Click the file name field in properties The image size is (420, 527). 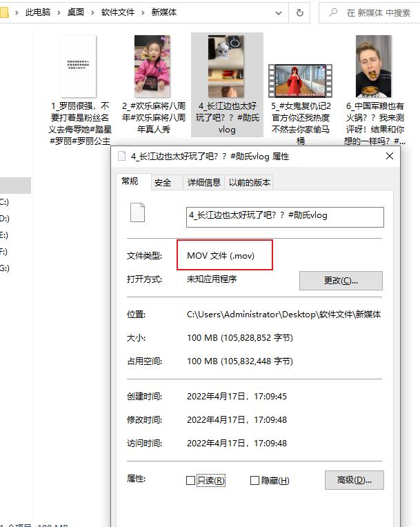(x=285, y=217)
